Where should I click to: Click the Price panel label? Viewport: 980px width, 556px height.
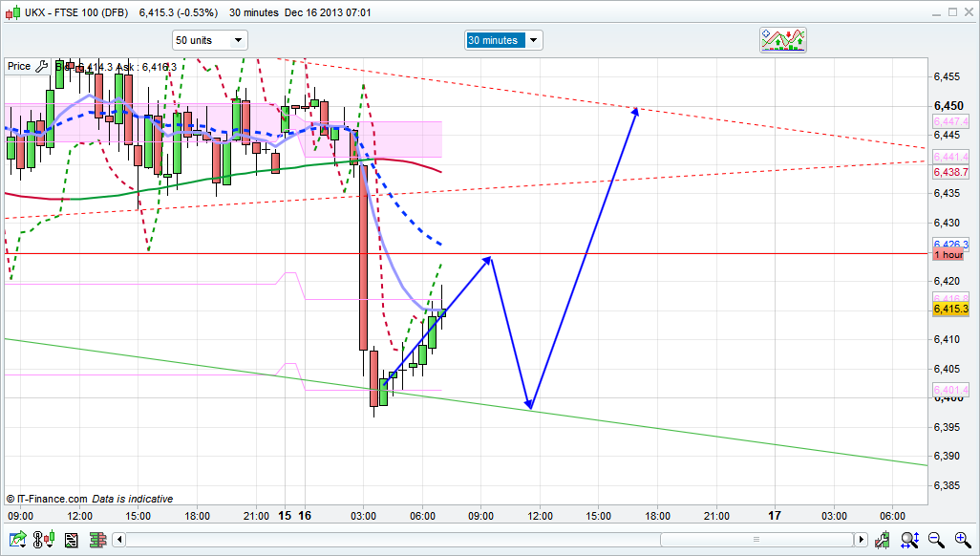point(19,66)
